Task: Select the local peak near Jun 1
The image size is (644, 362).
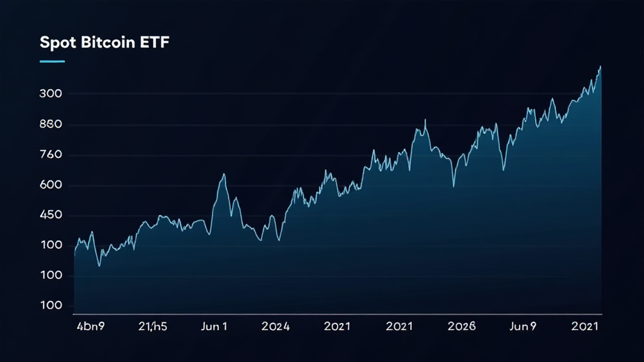Action: tap(225, 173)
